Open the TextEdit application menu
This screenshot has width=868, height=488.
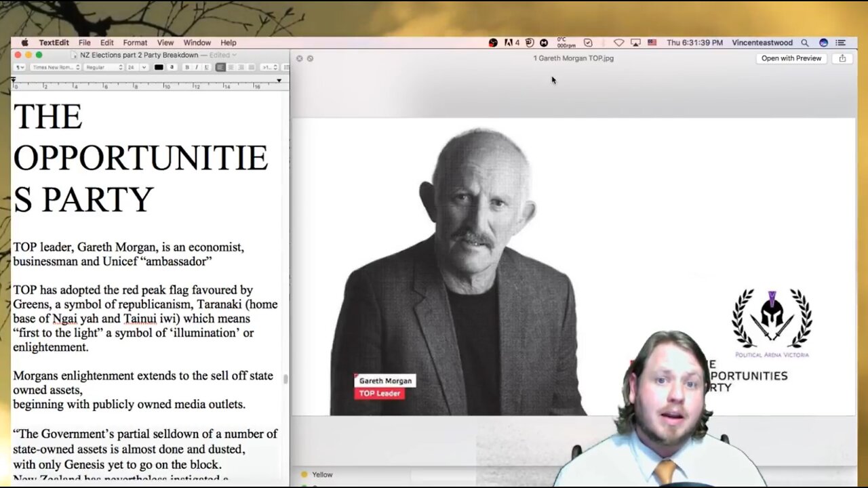(54, 43)
